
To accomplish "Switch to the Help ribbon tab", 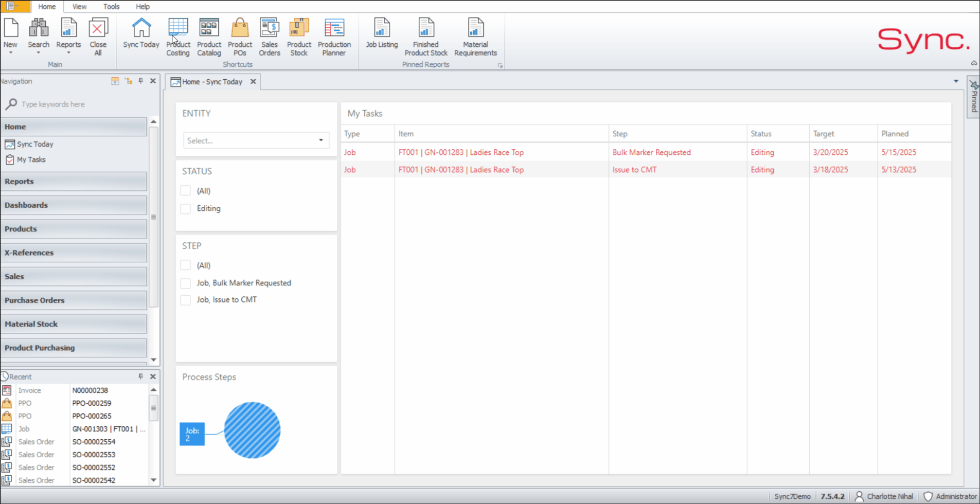I will click(x=142, y=7).
